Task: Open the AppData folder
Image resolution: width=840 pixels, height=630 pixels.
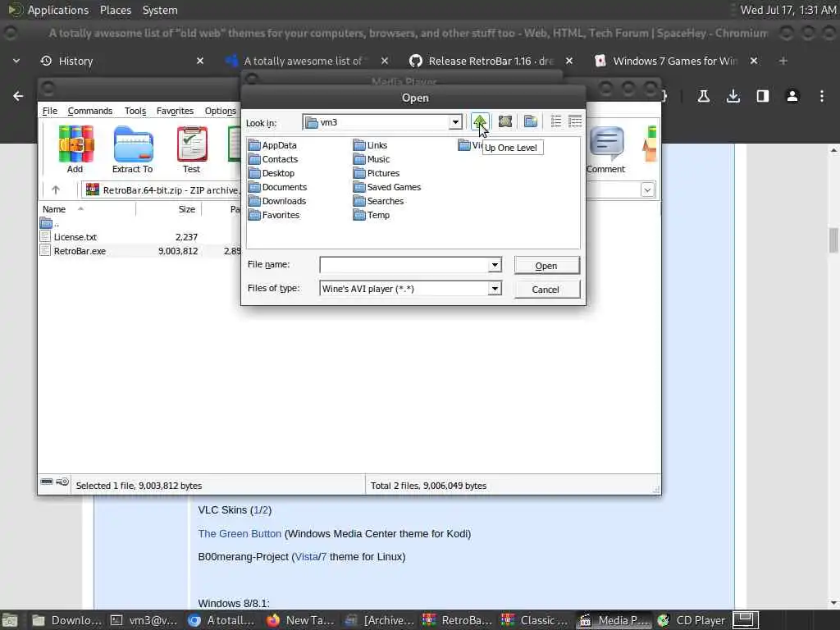Action: click(x=272, y=145)
